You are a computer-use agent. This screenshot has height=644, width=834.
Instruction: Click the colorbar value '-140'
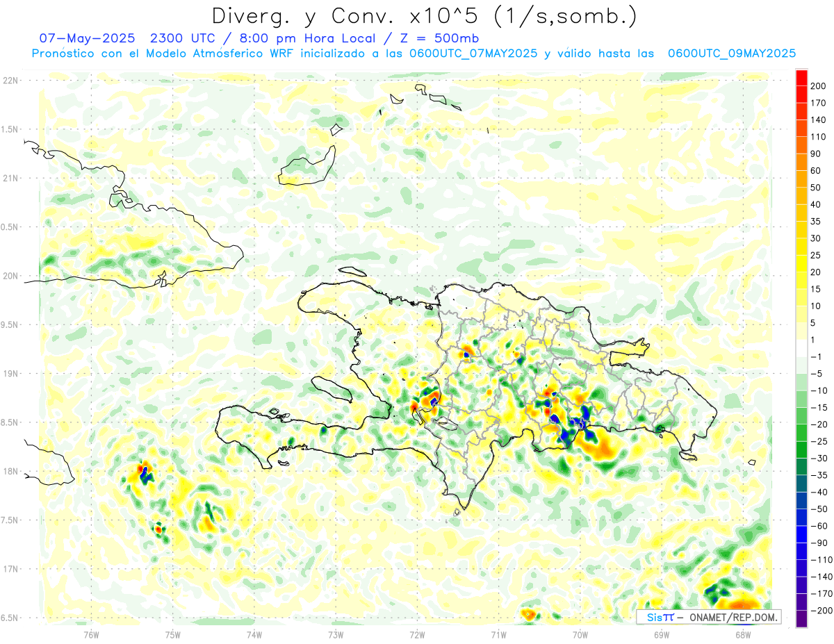[822, 577]
